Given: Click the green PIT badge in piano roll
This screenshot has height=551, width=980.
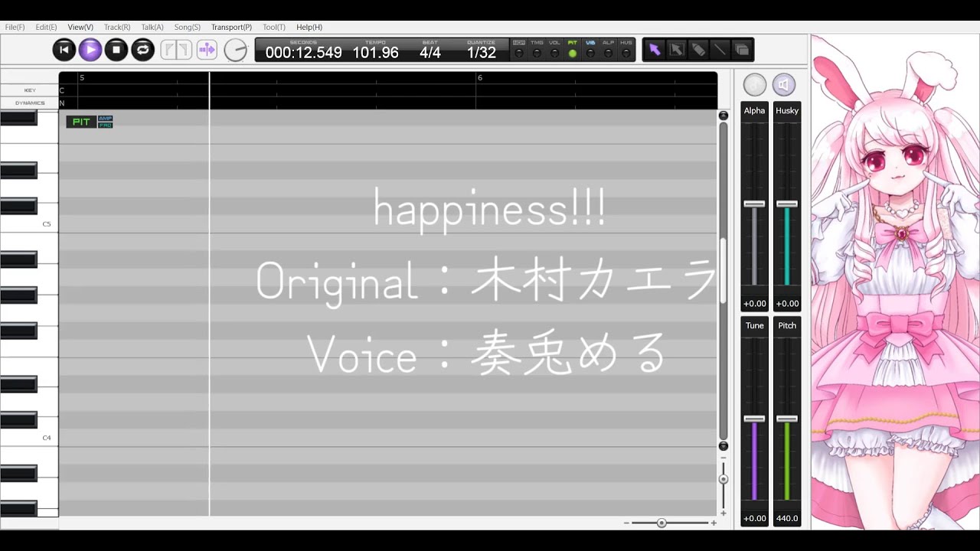Looking at the screenshot, I should tap(81, 122).
